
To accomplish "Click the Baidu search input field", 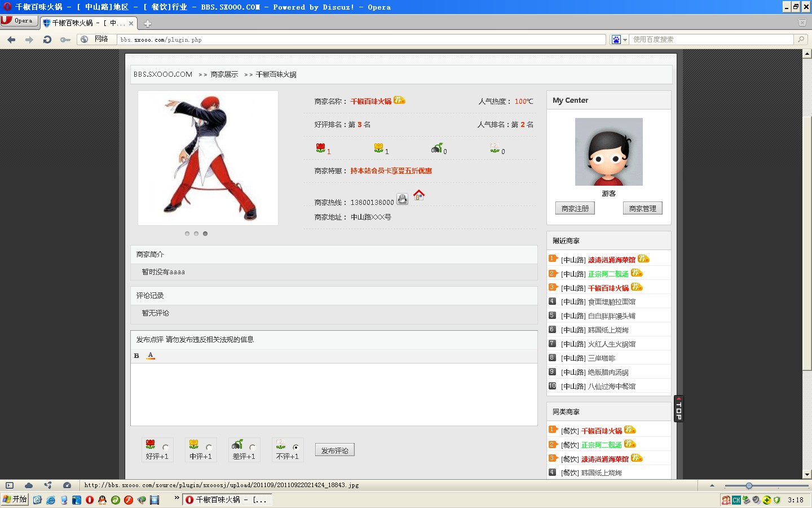I will (x=712, y=40).
